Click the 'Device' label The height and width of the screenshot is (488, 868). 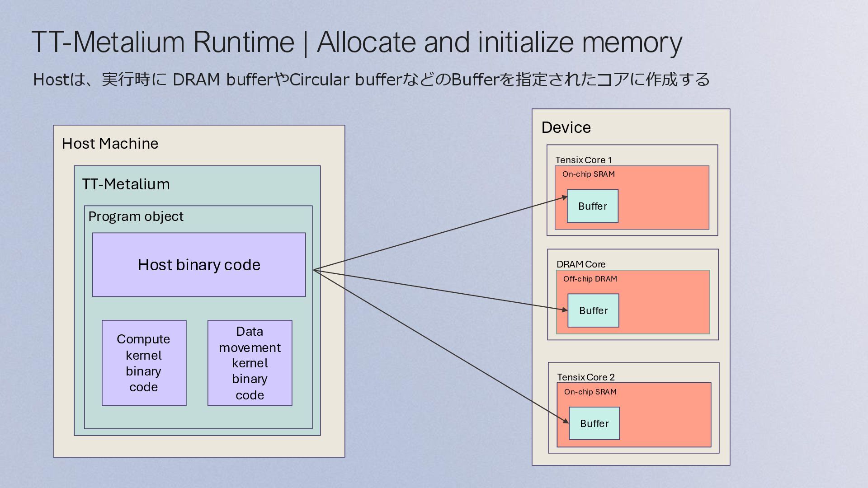[566, 127]
